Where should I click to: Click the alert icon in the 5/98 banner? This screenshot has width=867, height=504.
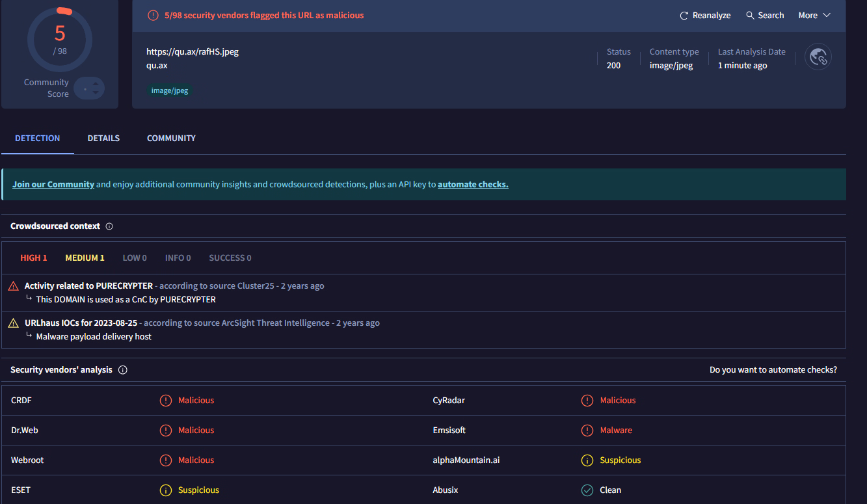[x=153, y=16]
